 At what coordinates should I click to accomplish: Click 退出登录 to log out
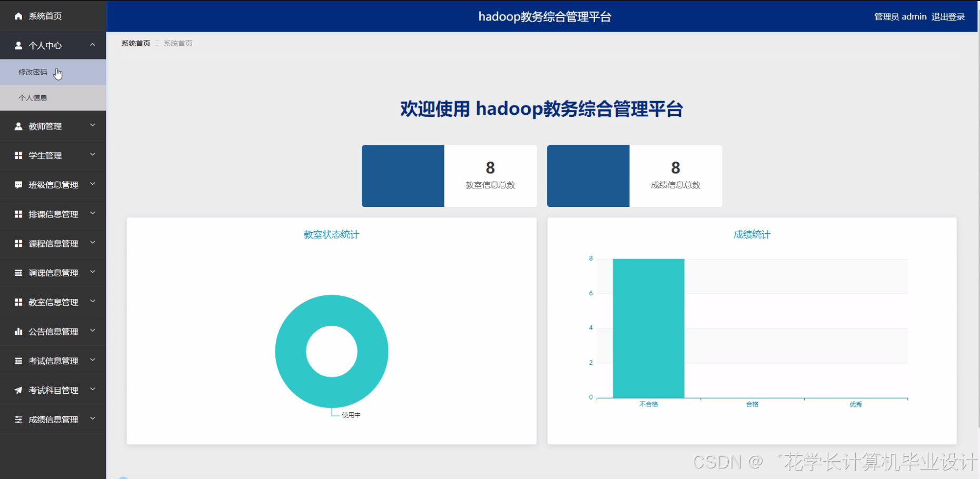[948, 16]
